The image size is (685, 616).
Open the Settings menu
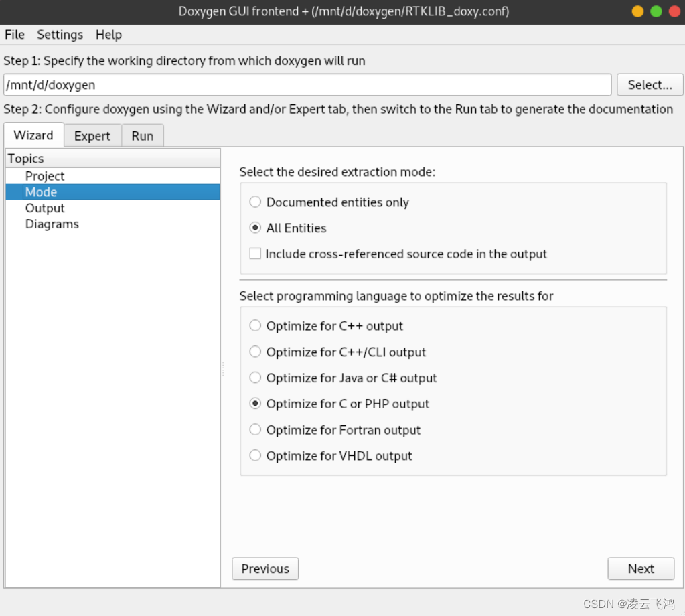60,35
